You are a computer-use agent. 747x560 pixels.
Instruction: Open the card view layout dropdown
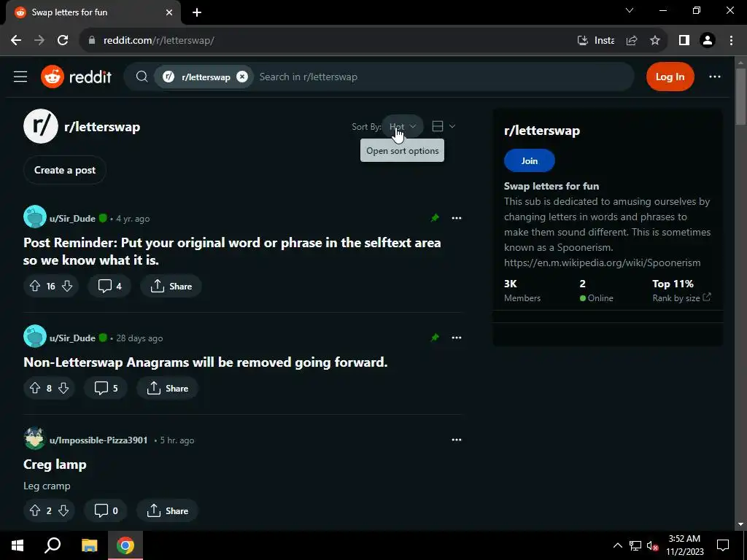coord(444,126)
